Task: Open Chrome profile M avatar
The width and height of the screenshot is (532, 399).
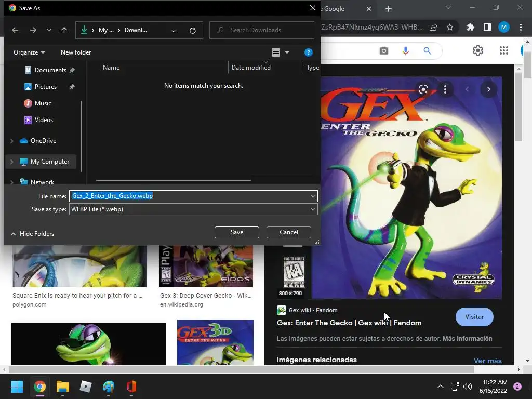Action: [x=504, y=27]
